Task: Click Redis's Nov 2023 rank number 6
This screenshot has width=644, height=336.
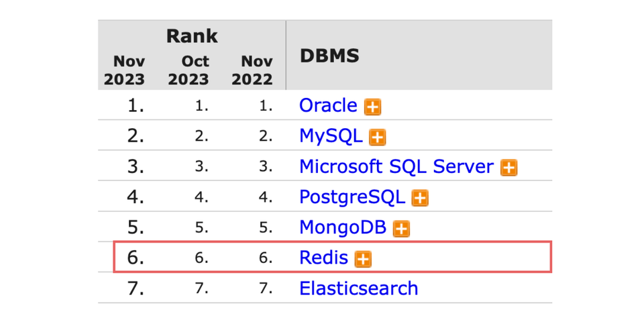Action: (136, 258)
